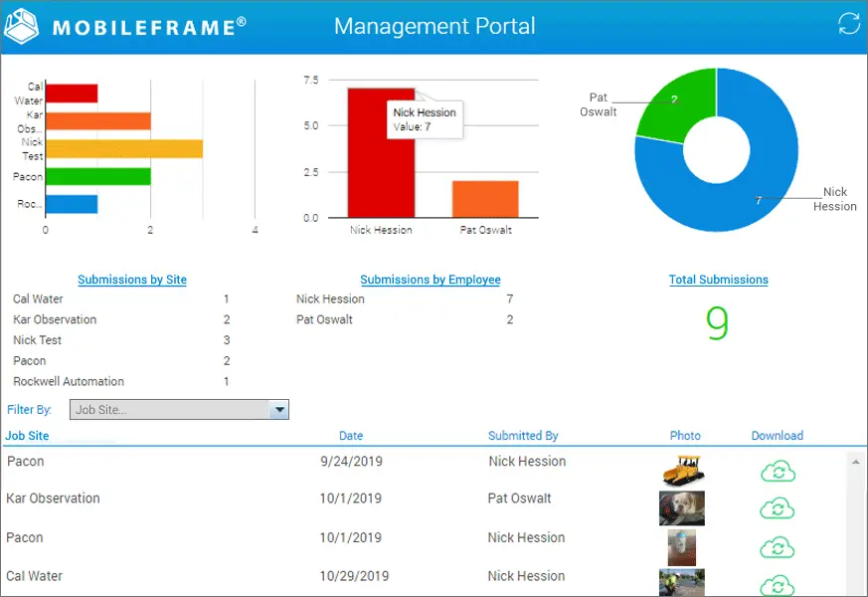Download the Kar Observation submission via cloud icon
The width and height of the screenshot is (868, 597).
point(778,507)
